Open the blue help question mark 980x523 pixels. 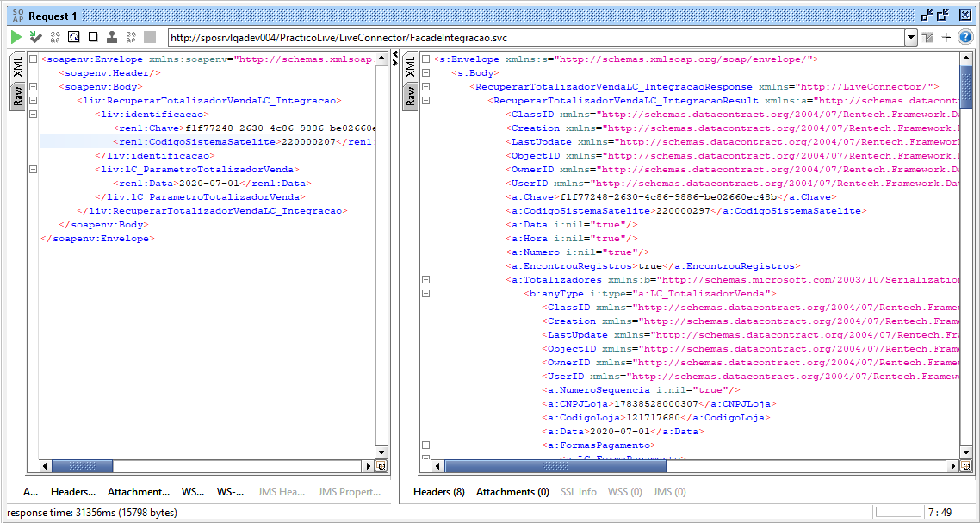[x=965, y=38]
